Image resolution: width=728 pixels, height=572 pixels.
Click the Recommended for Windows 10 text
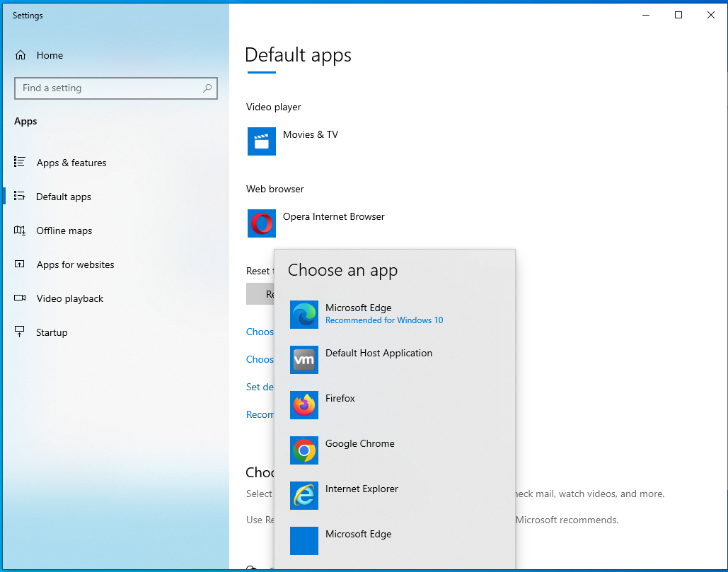(384, 320)
